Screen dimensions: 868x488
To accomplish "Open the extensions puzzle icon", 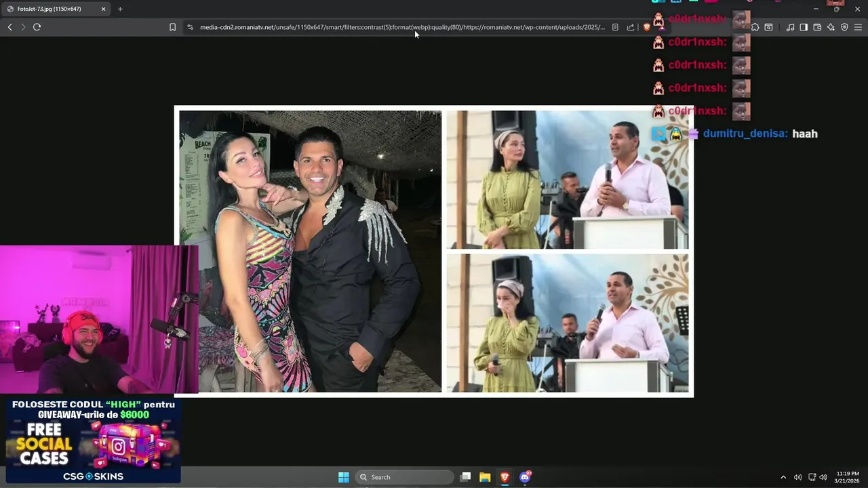I will [755, 27].
